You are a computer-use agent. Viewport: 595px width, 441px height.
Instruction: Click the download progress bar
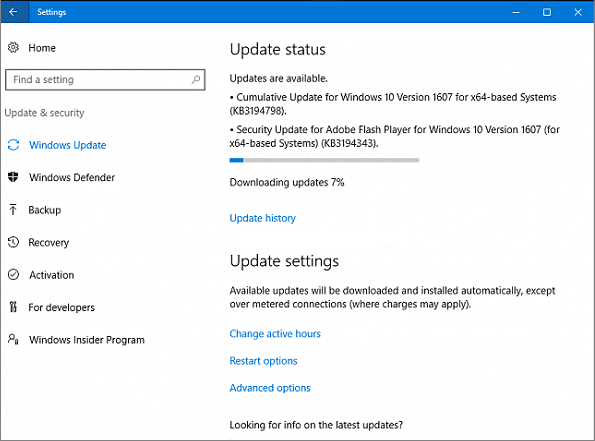pyautogui.click(x=324, y=160)
